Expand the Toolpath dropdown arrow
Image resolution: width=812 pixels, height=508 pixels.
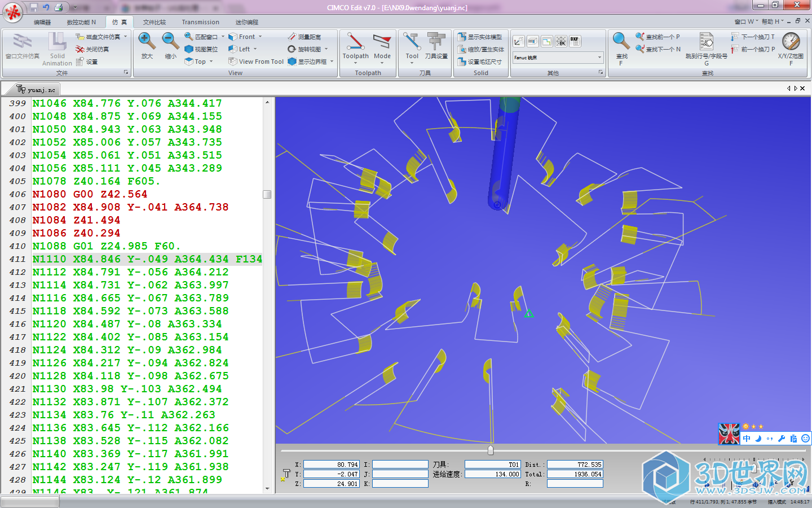(355, 63)
